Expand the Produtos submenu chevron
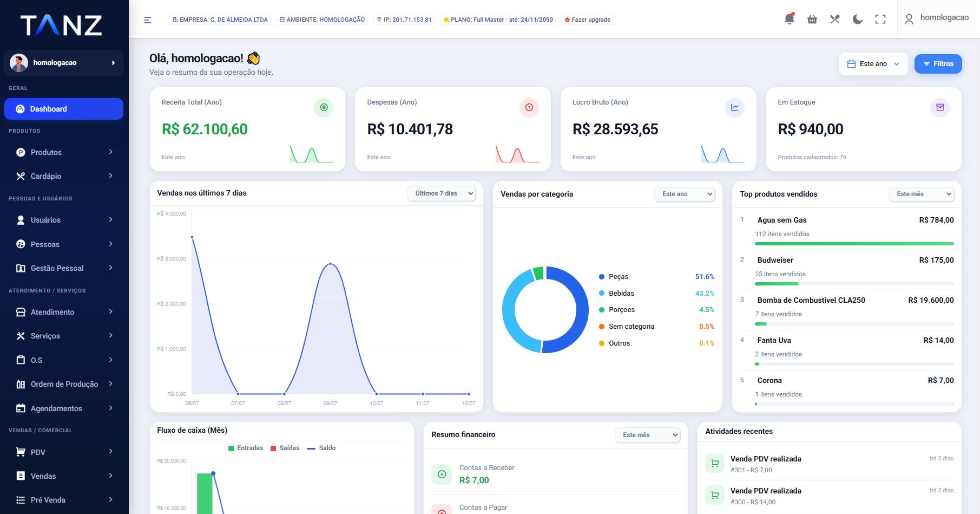980x514 pixels. 110,152
